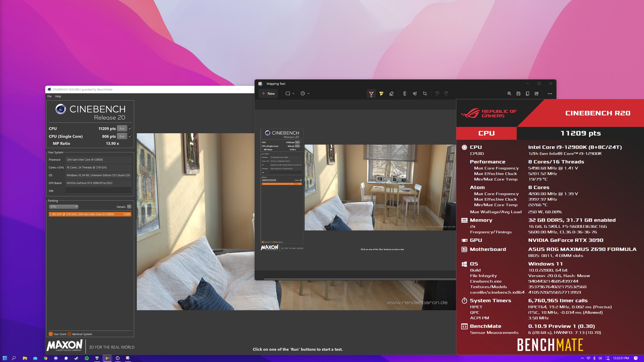The width and height of the screenshot is (644, 362).
Task: Click the BENCHMATE logo at panel bottom
Action: tap(550, 345)
